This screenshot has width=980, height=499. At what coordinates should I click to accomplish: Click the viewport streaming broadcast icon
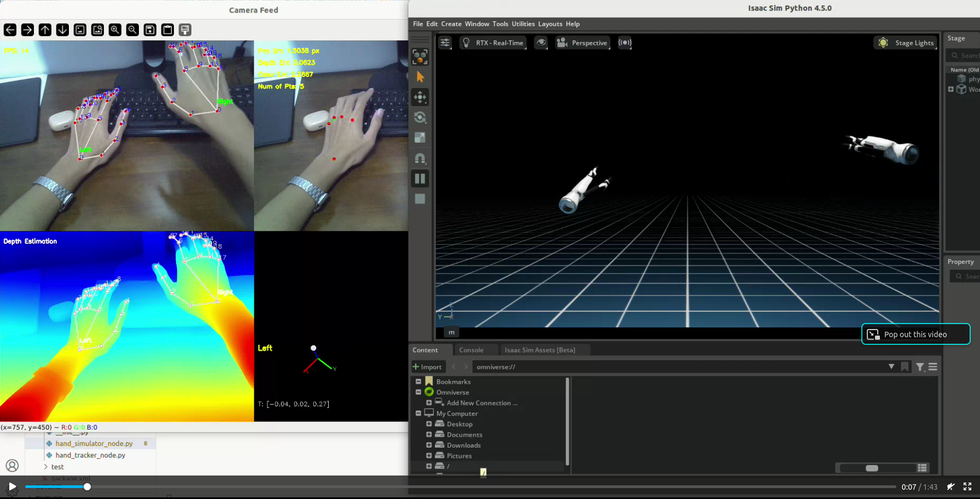[625, 43]
